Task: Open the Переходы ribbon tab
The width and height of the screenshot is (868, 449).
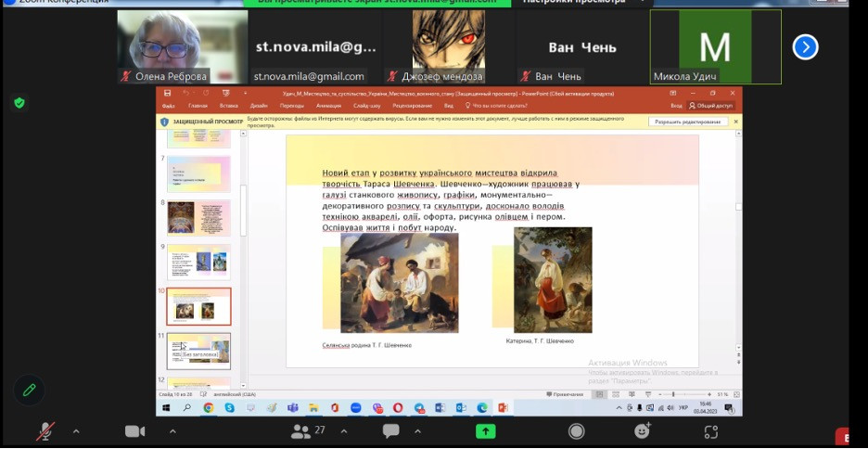Action: (x=292, y=106)
